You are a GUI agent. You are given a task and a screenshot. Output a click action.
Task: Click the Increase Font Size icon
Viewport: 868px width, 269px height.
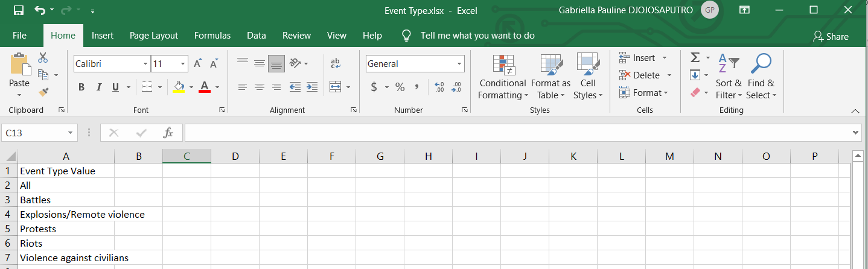click(x=198, y=64)
